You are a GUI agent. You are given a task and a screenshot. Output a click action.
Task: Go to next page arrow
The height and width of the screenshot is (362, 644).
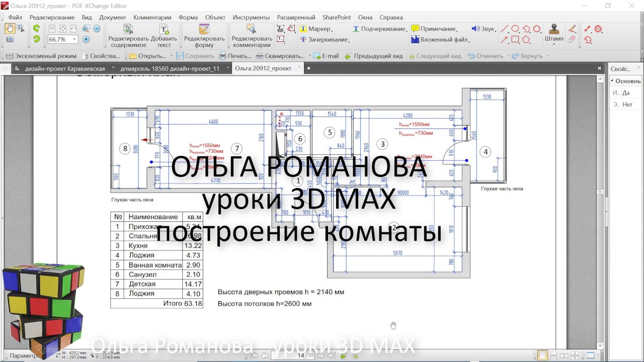[320, 355]
